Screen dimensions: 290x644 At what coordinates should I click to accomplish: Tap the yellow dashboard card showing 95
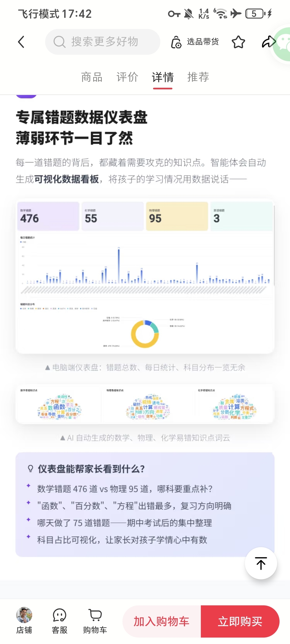coord(177,216)
